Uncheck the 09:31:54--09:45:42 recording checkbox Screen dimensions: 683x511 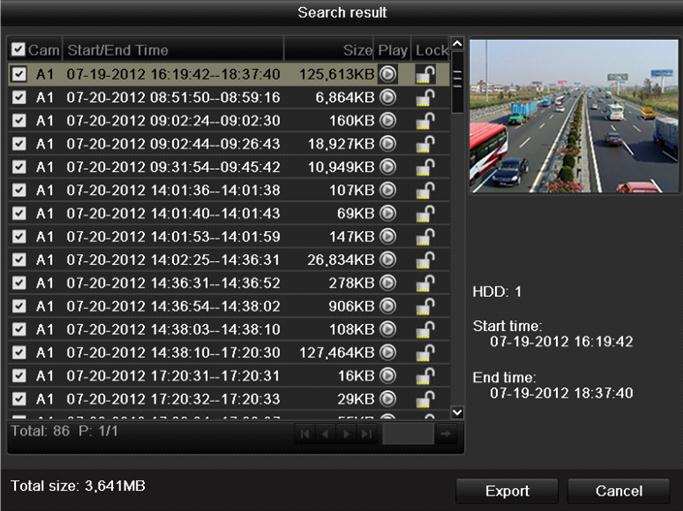pos(19,167)
